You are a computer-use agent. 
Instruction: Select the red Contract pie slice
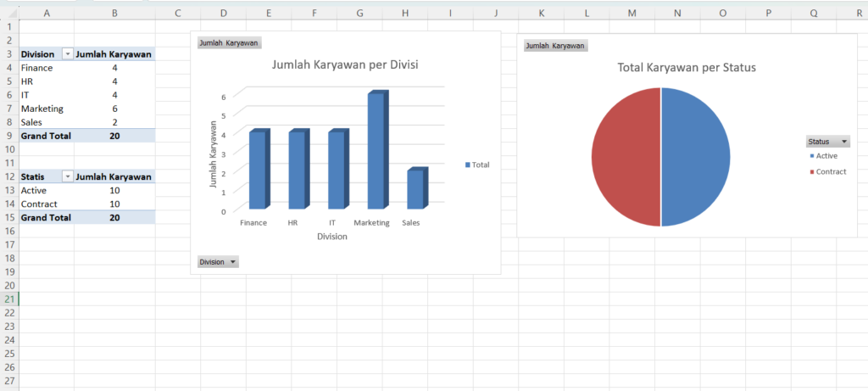coord(626,157)
